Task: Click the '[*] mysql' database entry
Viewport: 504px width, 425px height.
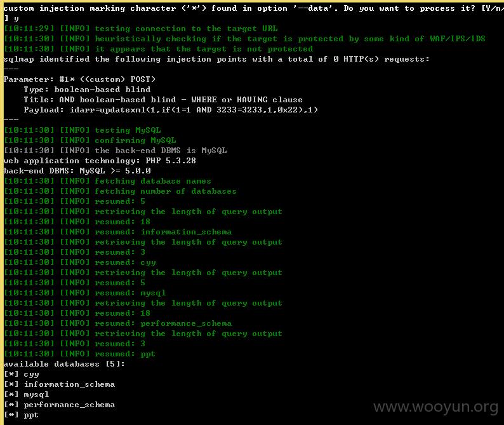Action: (27, 395)
